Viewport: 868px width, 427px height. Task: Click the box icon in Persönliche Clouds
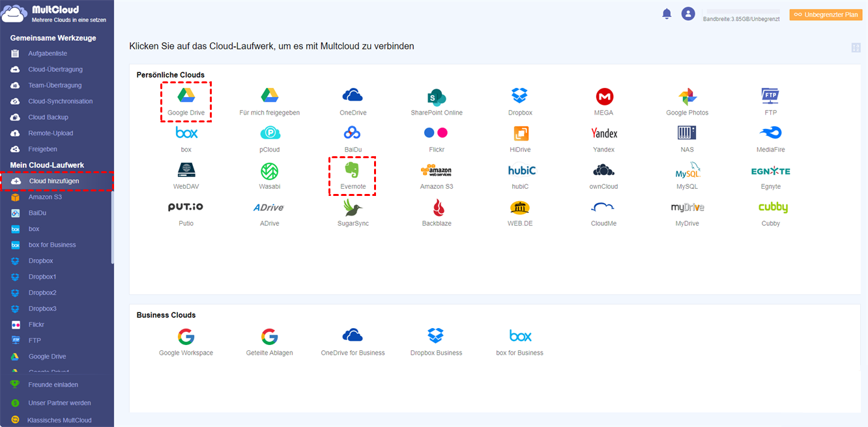(186, 133)
